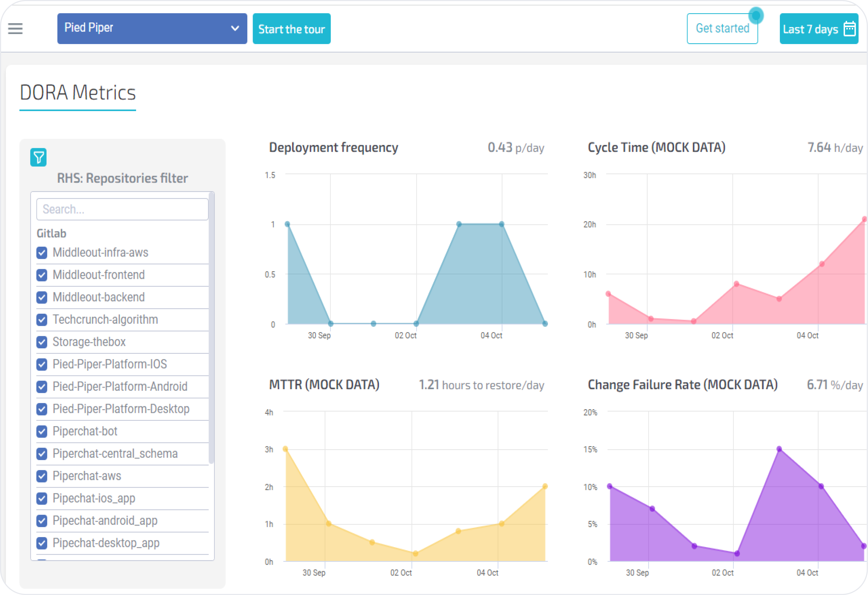Click the repositories Search field
This screenshot has height=595, width=868.
pyautogui.click(x=122, y=209)
